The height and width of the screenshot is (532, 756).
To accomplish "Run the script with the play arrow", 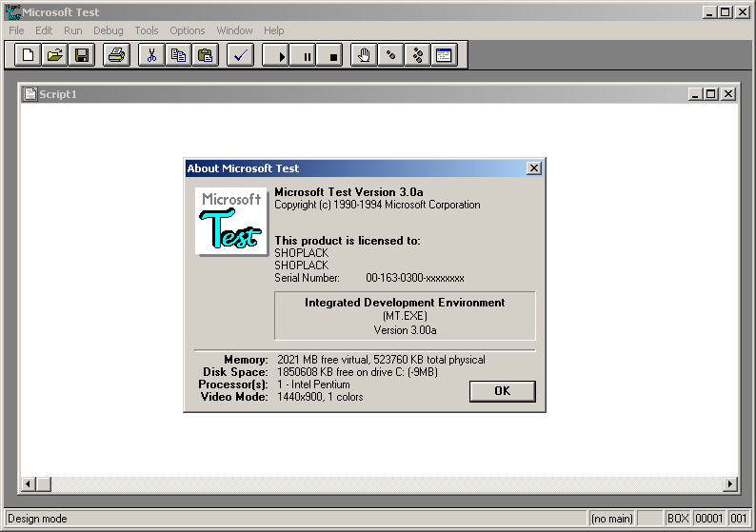I will click(275, 55).
